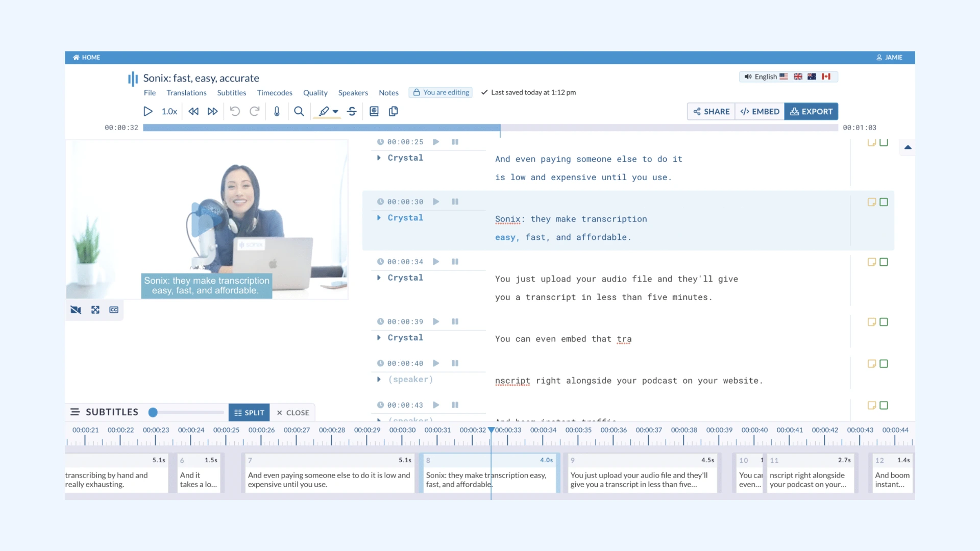Expand video to fullscreen
The width and height of the screenshot is (980, 551).
tap(95, 310)
